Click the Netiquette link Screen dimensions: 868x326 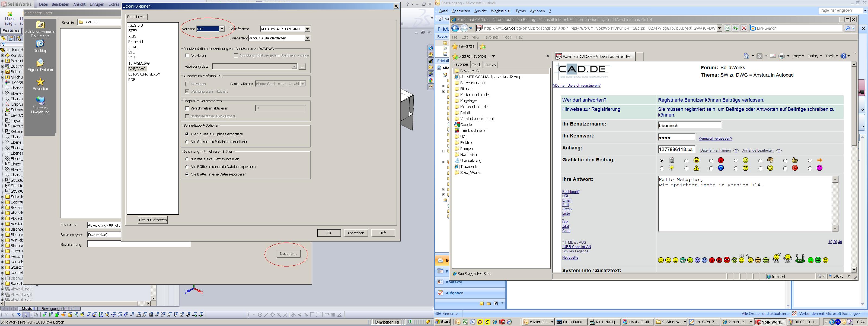(x=570, y=258)
